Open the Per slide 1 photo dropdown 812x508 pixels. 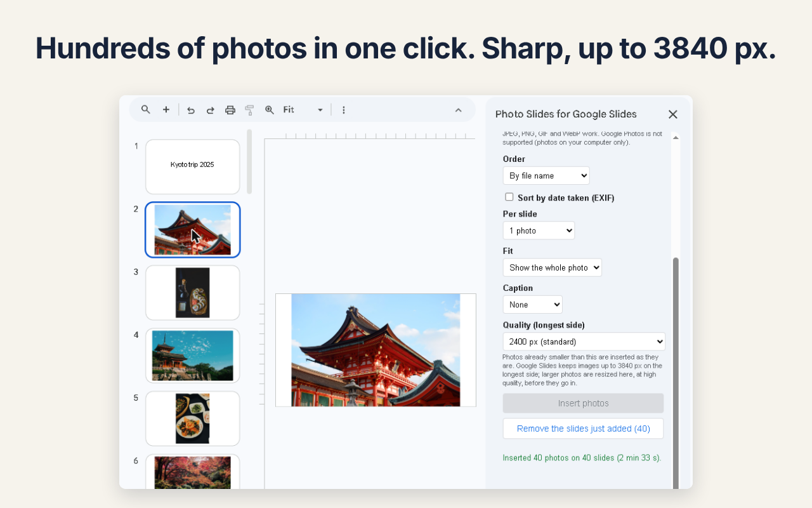pyautogui.click(x=539, y=231)
